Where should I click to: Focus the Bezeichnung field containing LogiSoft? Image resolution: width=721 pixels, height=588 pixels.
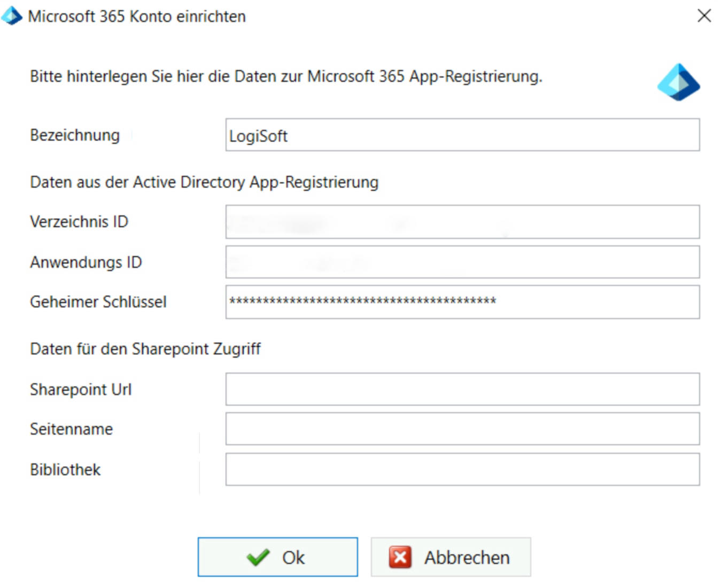(x=462, y=135)
